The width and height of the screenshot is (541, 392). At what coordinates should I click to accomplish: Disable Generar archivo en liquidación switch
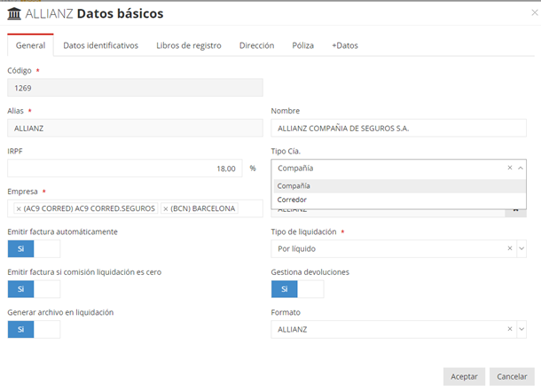pos(34,330)
